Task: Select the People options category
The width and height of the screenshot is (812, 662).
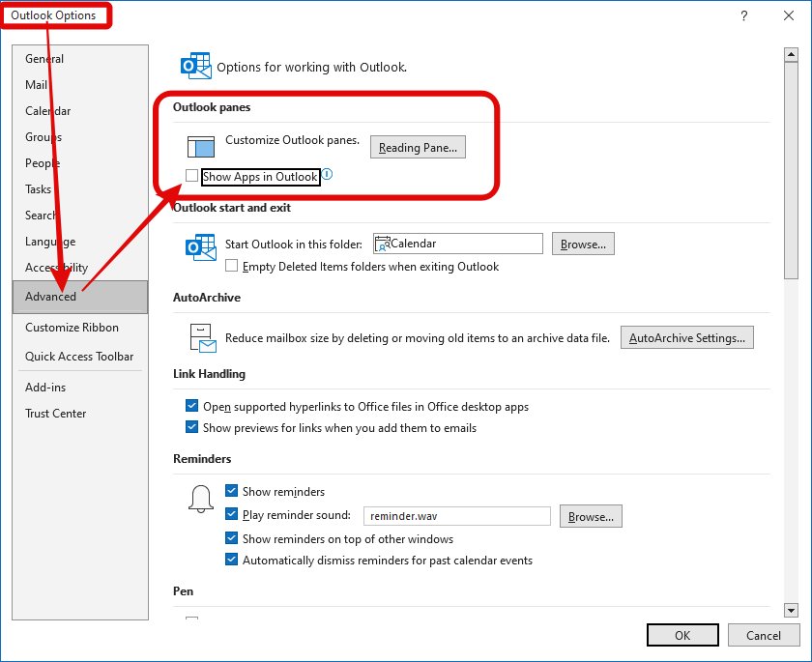Action: (x=80, y=163)
